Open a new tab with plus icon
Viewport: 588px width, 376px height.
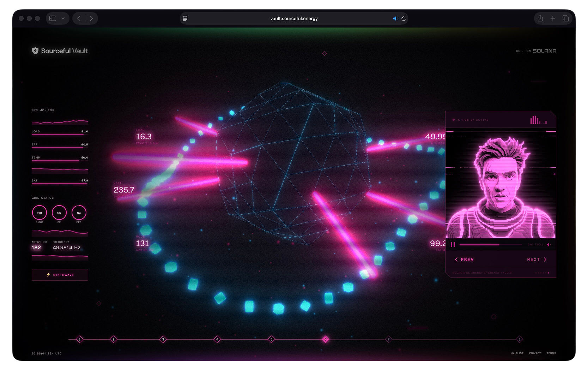[x=553, y=18]
